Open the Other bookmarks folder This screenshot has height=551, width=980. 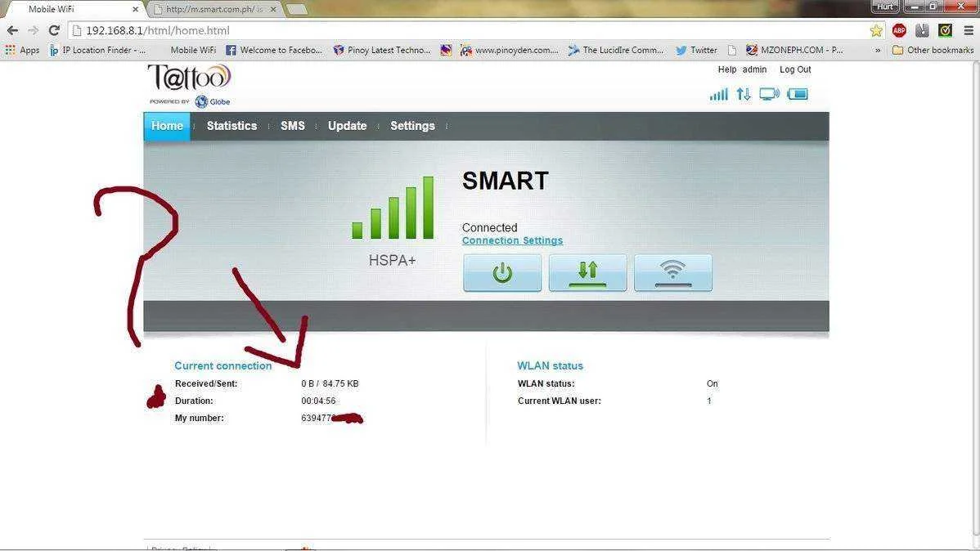pyautogui.click(x=933, y=50)
